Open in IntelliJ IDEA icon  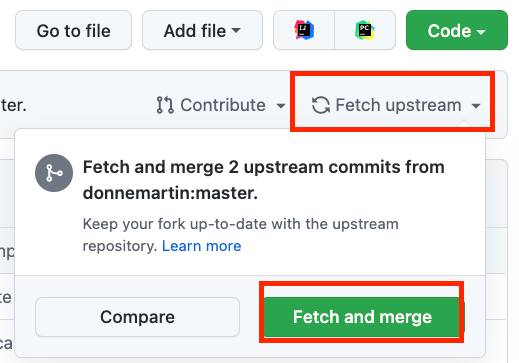click(x=304, y=30)
